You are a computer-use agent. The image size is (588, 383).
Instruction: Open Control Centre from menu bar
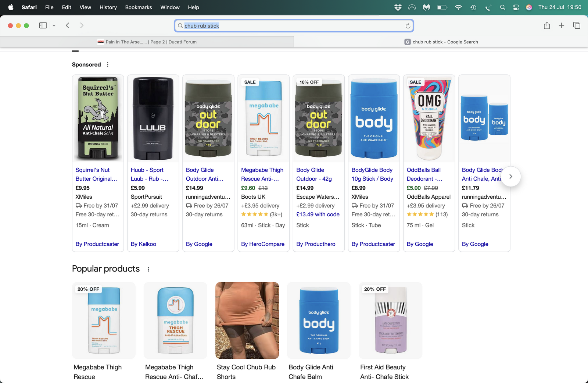click(516, 7)
